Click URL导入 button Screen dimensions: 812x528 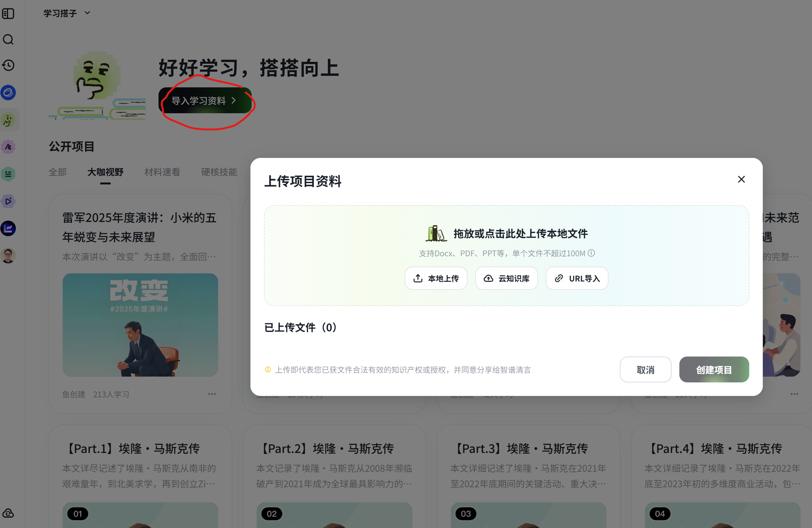(576, 279)
